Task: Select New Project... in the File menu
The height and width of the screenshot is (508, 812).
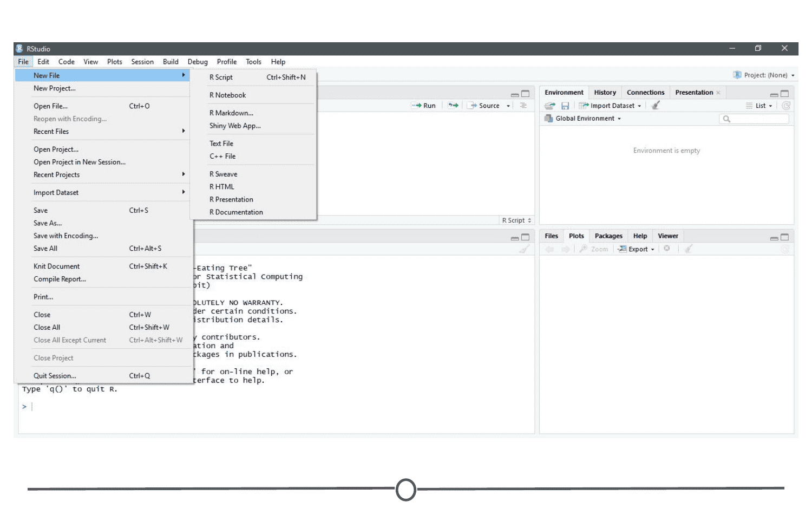Action: point(102,88)
